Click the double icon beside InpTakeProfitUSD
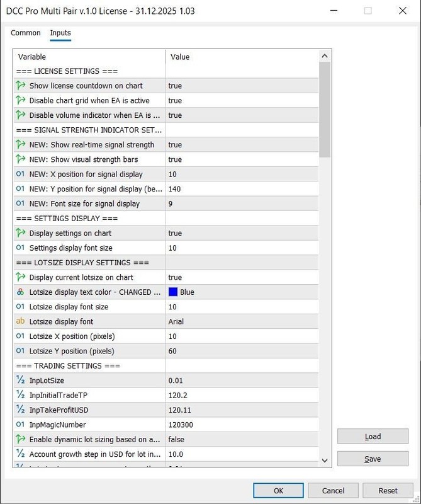The image size is (421, 504). pos(21,410)
